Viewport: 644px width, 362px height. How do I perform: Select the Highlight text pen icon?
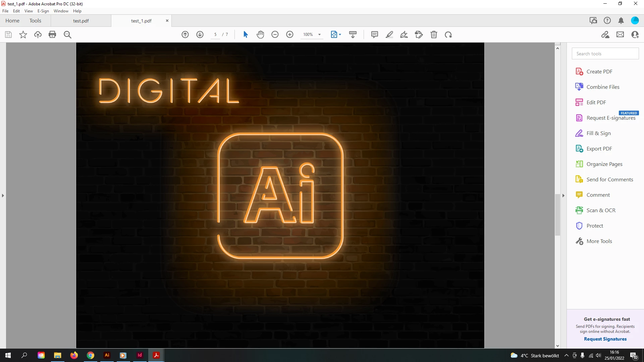(389, 35)
